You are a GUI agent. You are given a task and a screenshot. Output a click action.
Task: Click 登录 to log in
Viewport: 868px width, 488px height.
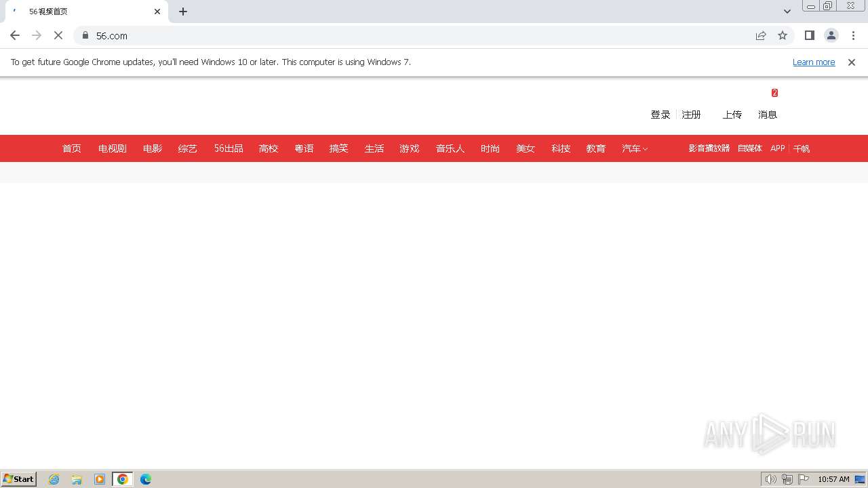pos(660,115)
